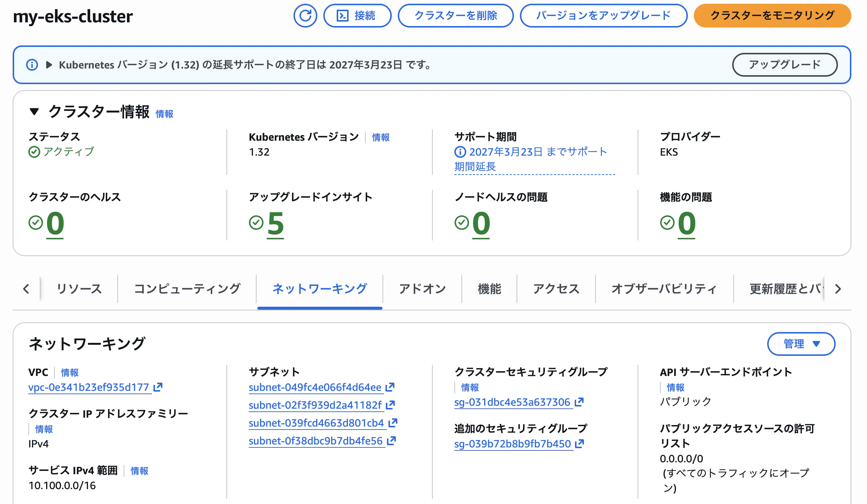Click external icon beside subnet-049fc4e066f4d64ee
Viewport: 867px width, 504px height.
(x=390, y=387)
